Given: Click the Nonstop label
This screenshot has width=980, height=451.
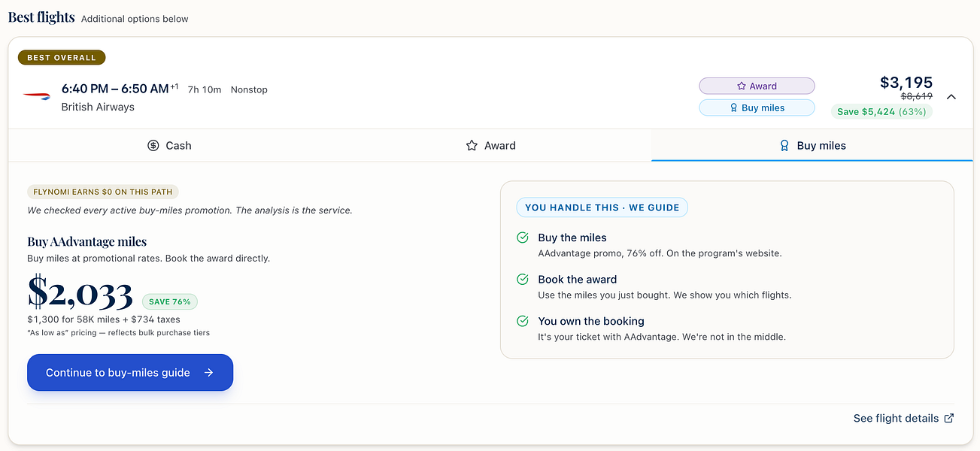Looking at the screenshot, I should [249, 89].
